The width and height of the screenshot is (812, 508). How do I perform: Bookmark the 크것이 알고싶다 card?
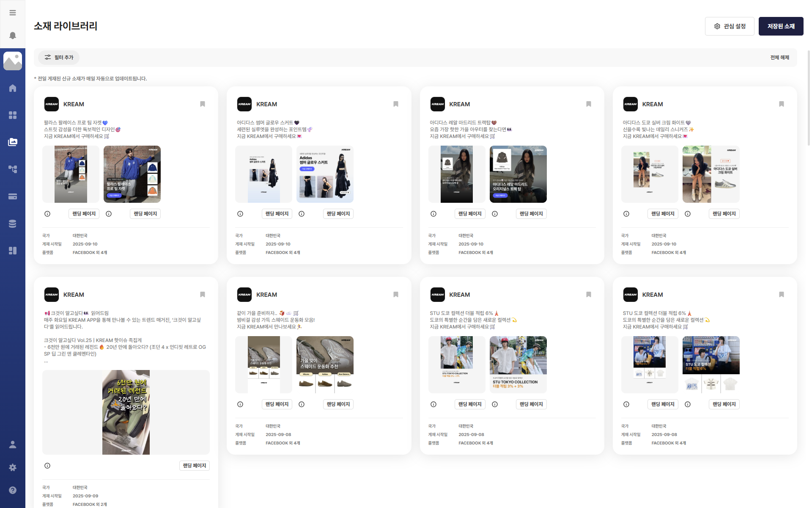tap(203, 295)
